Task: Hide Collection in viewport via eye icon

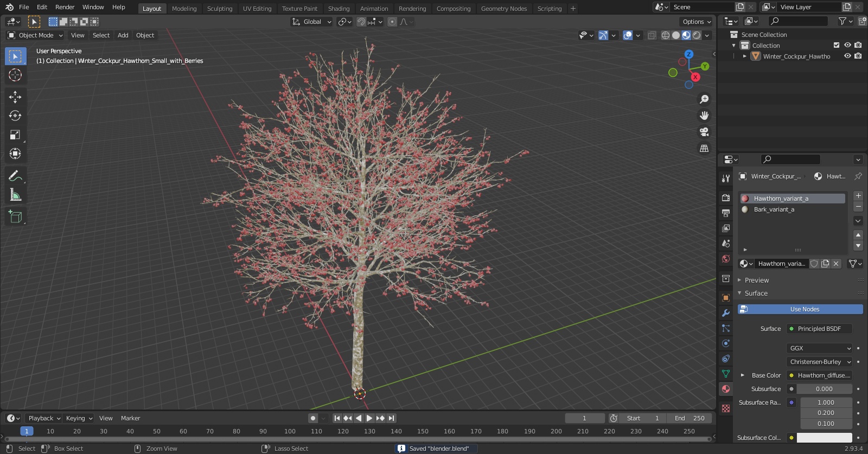Action: (x=847, y=45)
